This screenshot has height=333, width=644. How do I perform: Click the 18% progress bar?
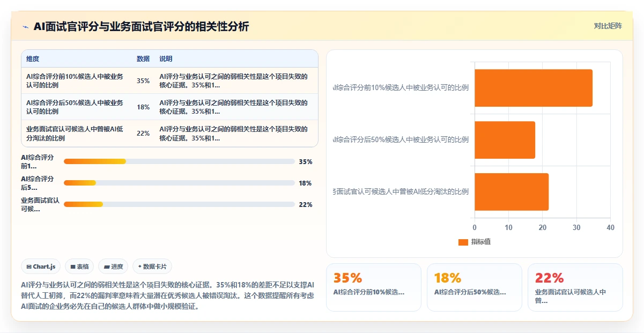[x=179, y=183]
